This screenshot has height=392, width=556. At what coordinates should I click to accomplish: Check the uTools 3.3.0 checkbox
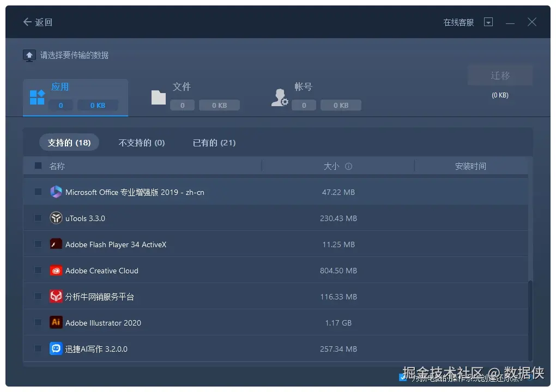pos(38,218)
